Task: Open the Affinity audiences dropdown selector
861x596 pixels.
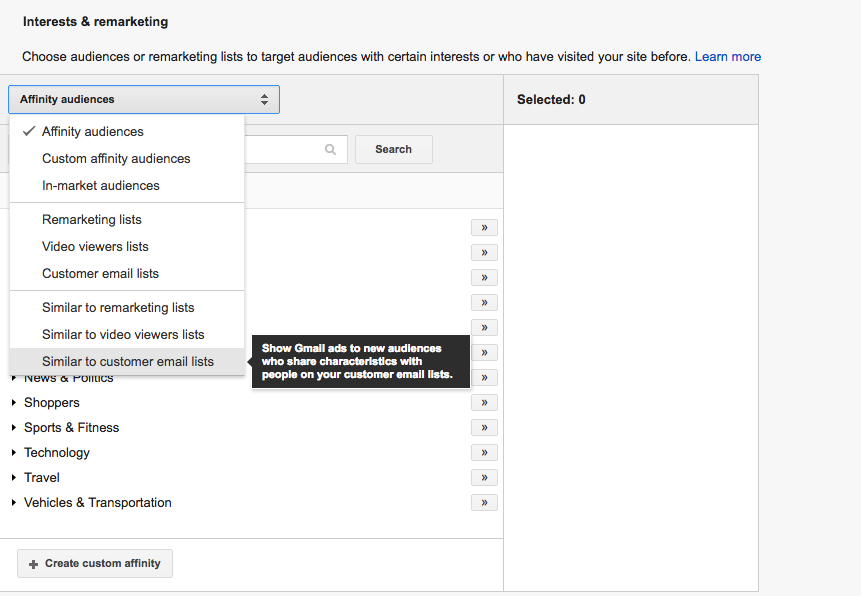Action: (x=144, y=100)
